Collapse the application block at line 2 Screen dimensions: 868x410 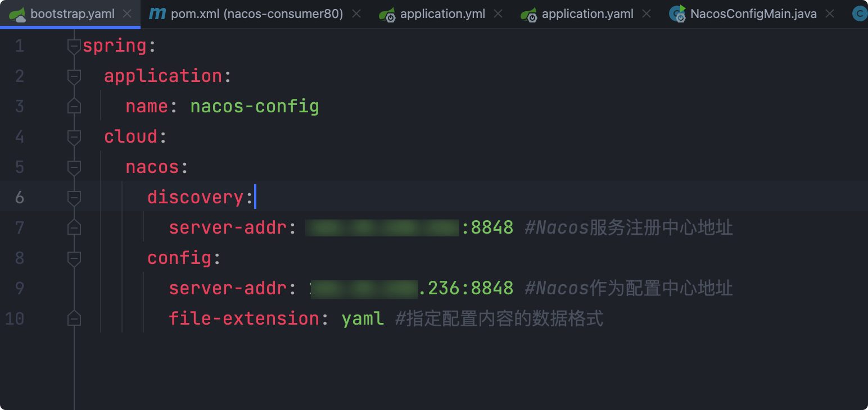pos(74,76)
